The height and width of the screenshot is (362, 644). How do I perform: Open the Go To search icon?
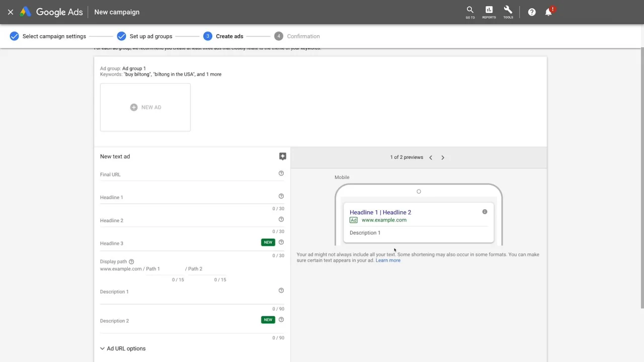[x=470, y=12]
